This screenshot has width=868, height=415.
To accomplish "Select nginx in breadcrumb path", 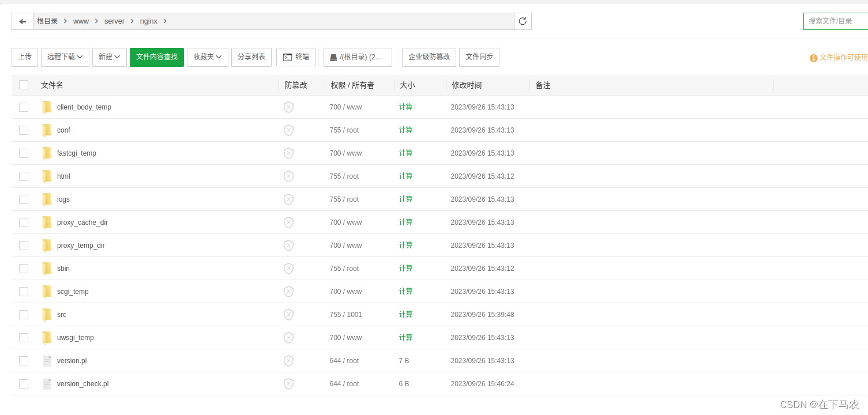I will point(148,21).
